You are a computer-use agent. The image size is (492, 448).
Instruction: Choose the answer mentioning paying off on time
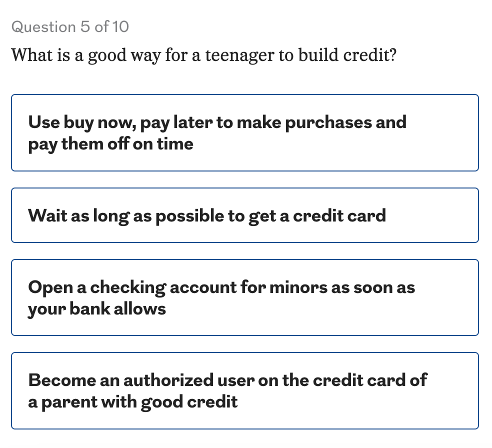tap(244, 132)
